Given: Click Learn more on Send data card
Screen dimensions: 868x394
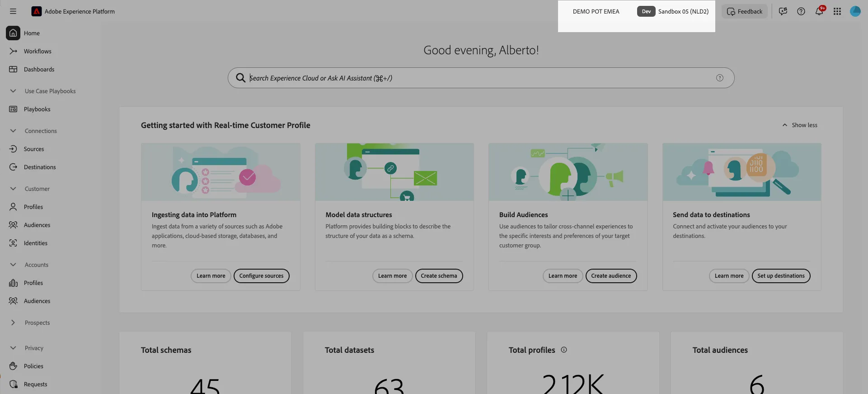Looking at the screenshot, I should tap(729, 276).
